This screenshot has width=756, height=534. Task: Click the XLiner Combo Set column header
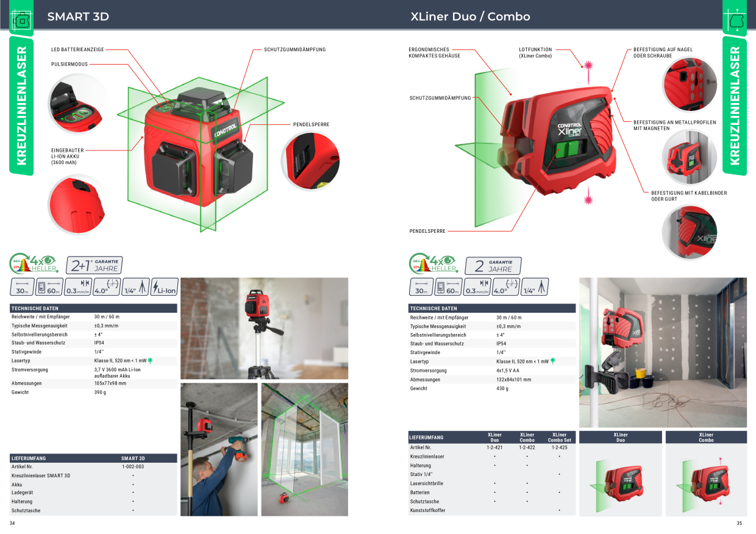pos(560,438)
